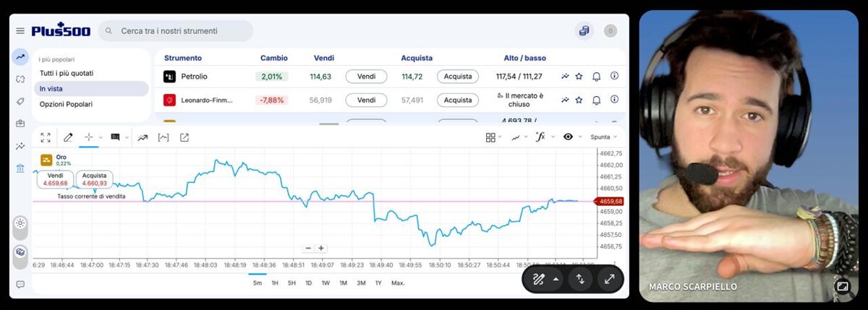Open the chat support icon
The height and width of the screenshot is (310, 868).
(x=20, y=285)
